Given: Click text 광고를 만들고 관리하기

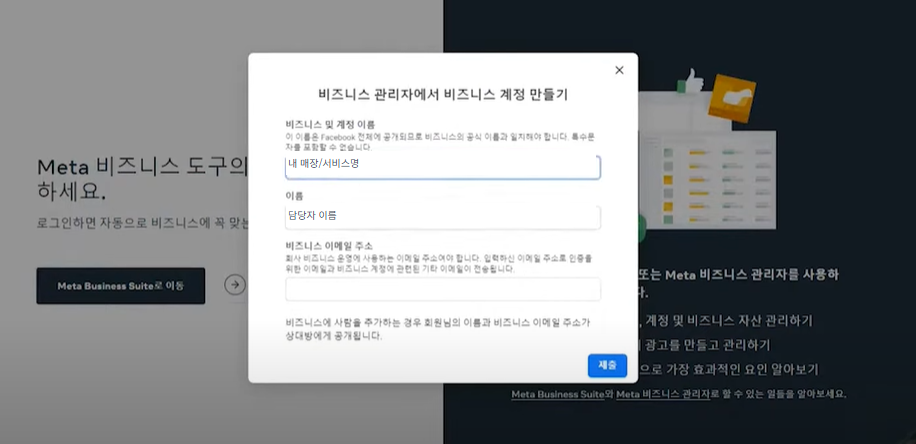Looking at the screenshot, I should (x=708, y=345).
